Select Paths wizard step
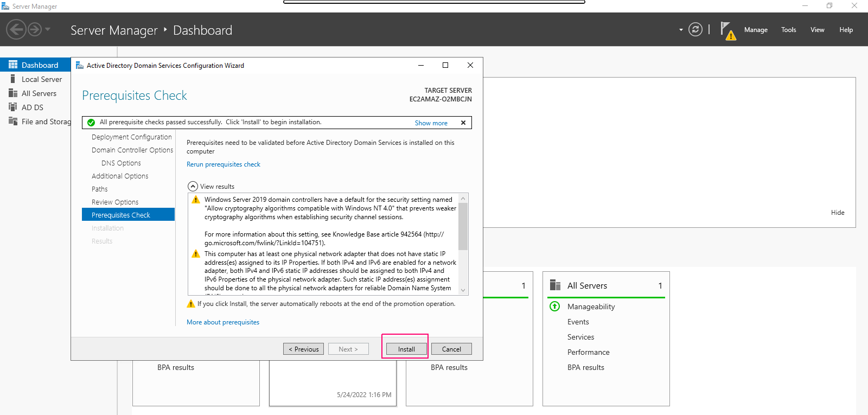This screenshot has width=868, height=415. (x=100, y=189)
